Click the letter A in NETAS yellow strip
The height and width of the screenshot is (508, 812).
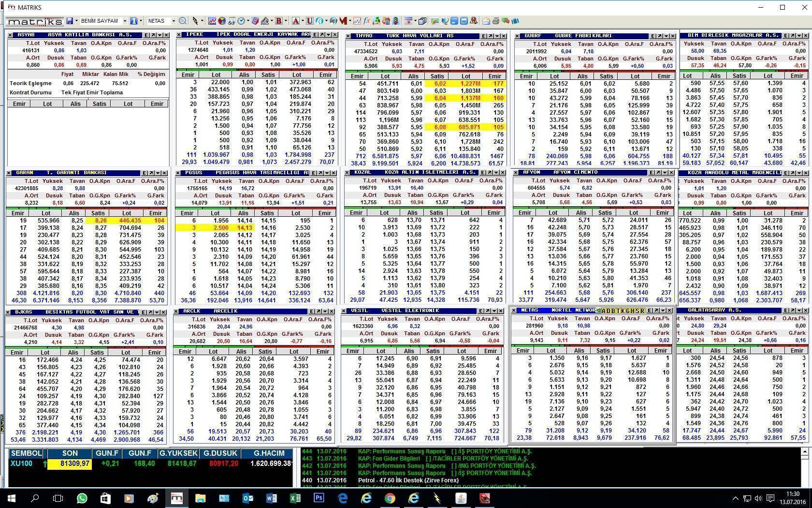(603, 311)
